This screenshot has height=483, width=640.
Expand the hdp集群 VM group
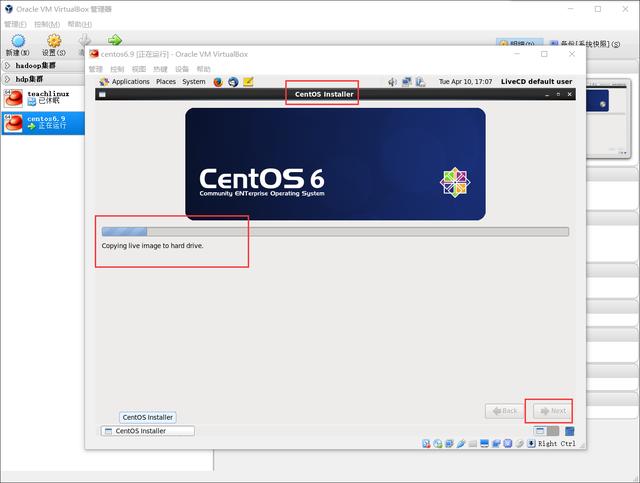pos(7,79)
